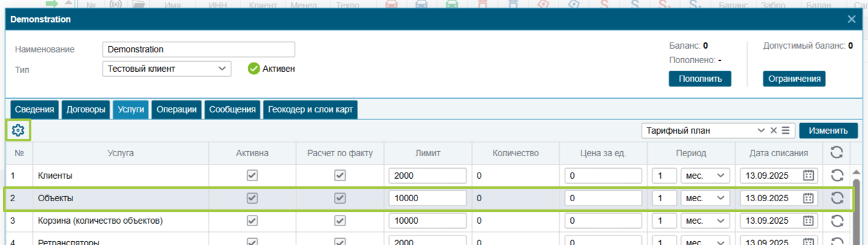Image resolution: width=868 pixels, height=245 pixels.
Task: Toggle Активна checkbox for Клиенты
Action: (252, 176)
